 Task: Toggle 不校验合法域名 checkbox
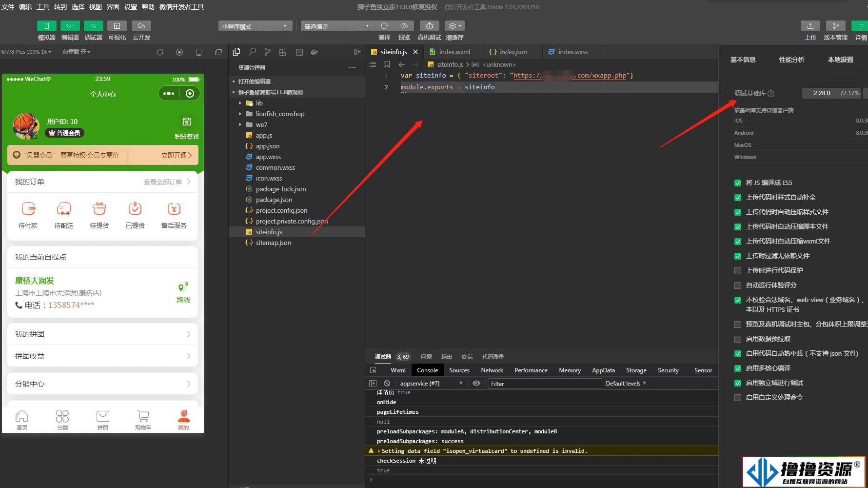tap(738, 300)
